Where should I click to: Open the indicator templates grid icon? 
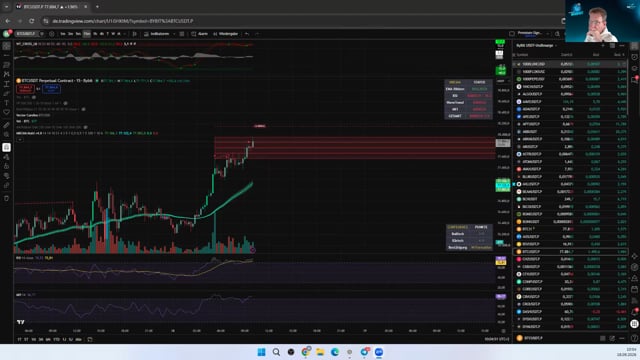182,34
